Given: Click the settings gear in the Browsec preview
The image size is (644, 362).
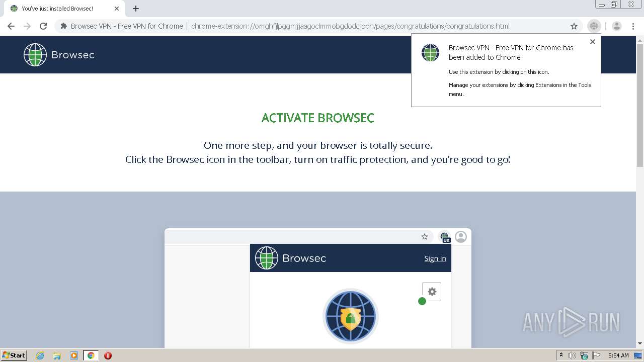Looking at the screenshot, I should (x=432, y=292).
